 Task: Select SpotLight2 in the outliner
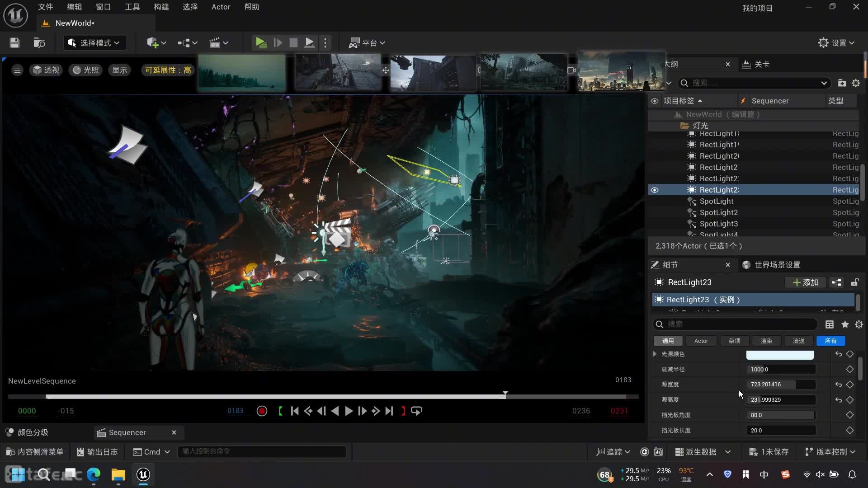(719, 212)
